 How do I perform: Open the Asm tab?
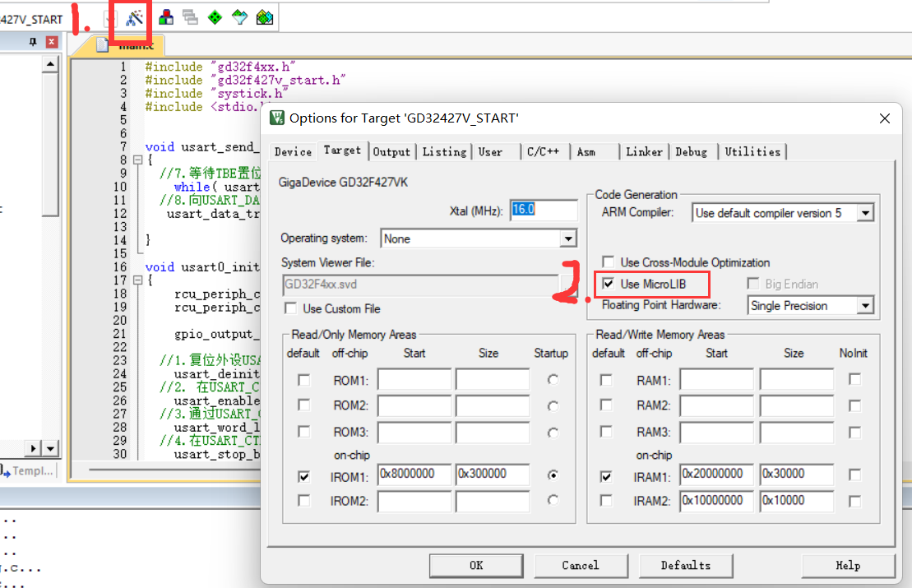[586, 152]
